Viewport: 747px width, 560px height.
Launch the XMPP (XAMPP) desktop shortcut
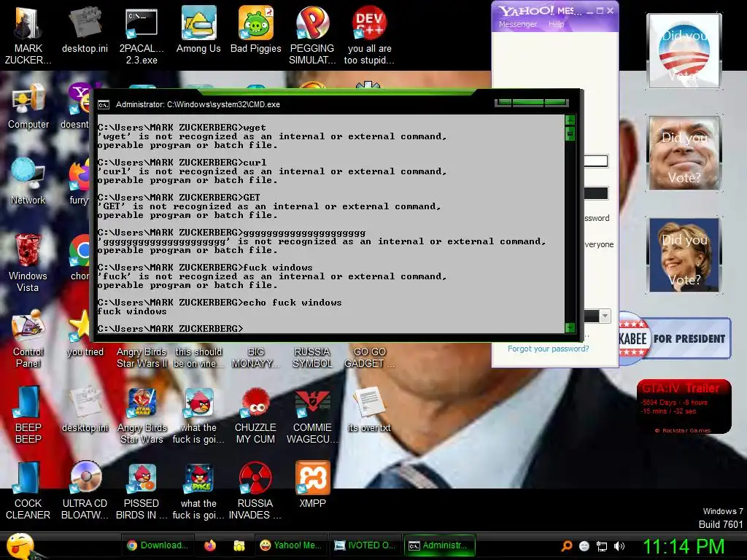(x=312, y=478)
